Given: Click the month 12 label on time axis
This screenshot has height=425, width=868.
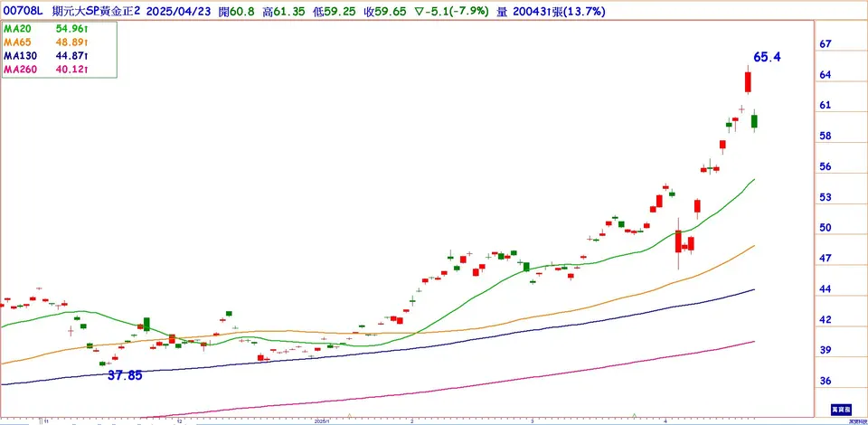Looking at the screenshot, I should pos(179,420).
